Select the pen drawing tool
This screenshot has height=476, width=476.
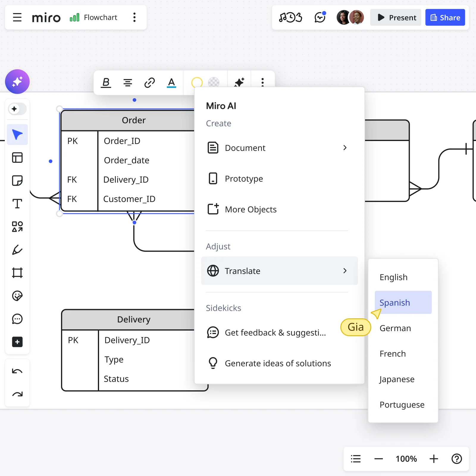pos(17,250)
